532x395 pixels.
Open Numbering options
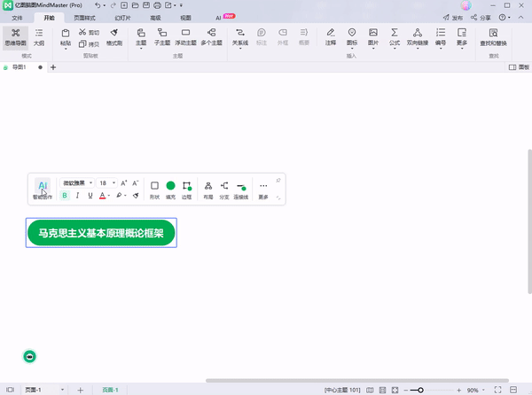tap(441, 37)
